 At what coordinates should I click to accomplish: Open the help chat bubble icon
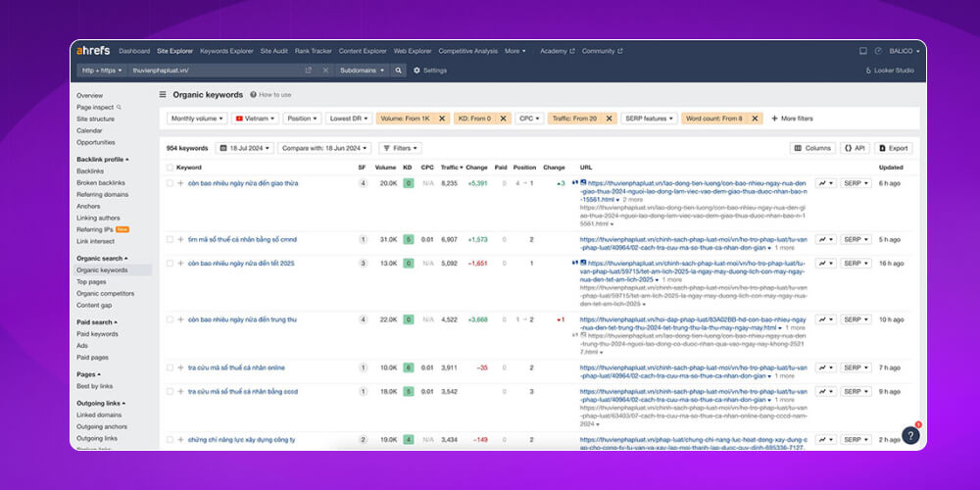(x=910, y=436)
